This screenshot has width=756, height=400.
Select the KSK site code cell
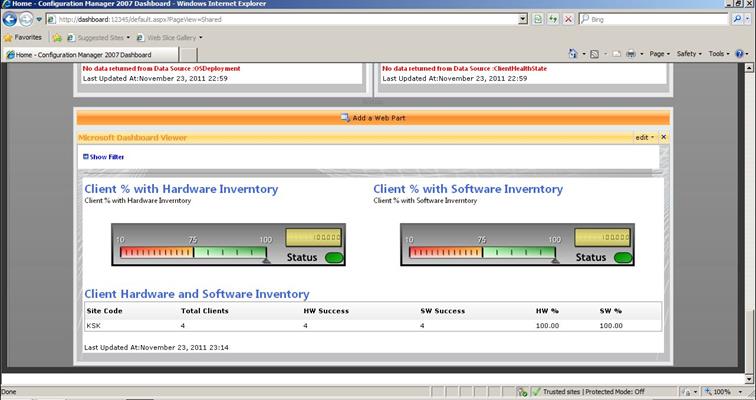pos(94,326)
